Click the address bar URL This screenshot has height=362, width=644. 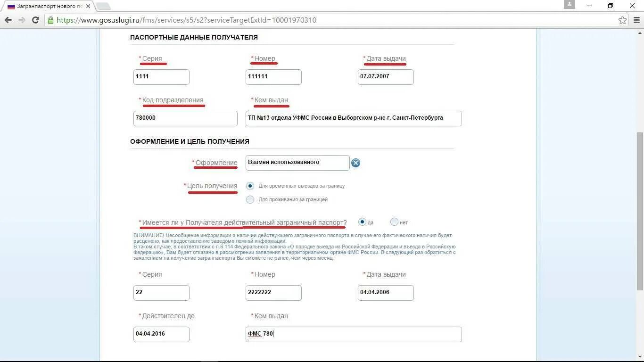point(186,20)
